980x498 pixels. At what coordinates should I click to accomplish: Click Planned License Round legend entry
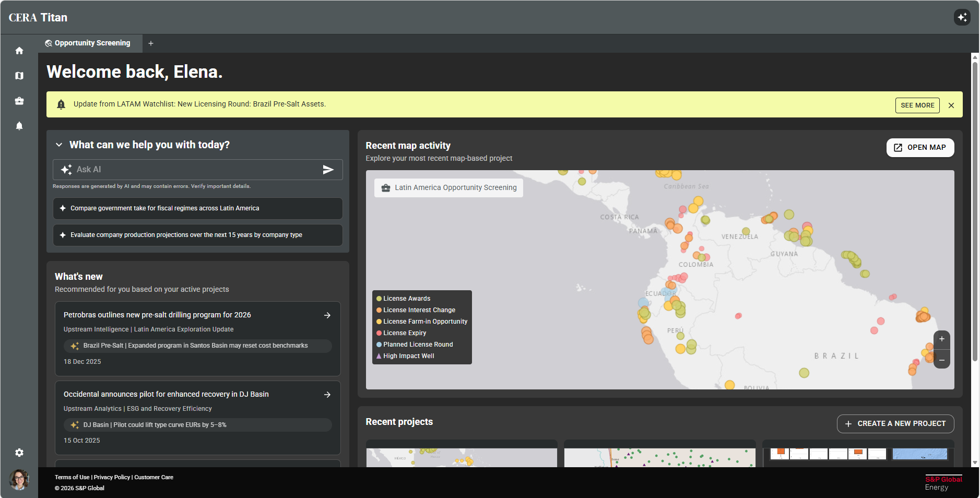pos(415,345)
